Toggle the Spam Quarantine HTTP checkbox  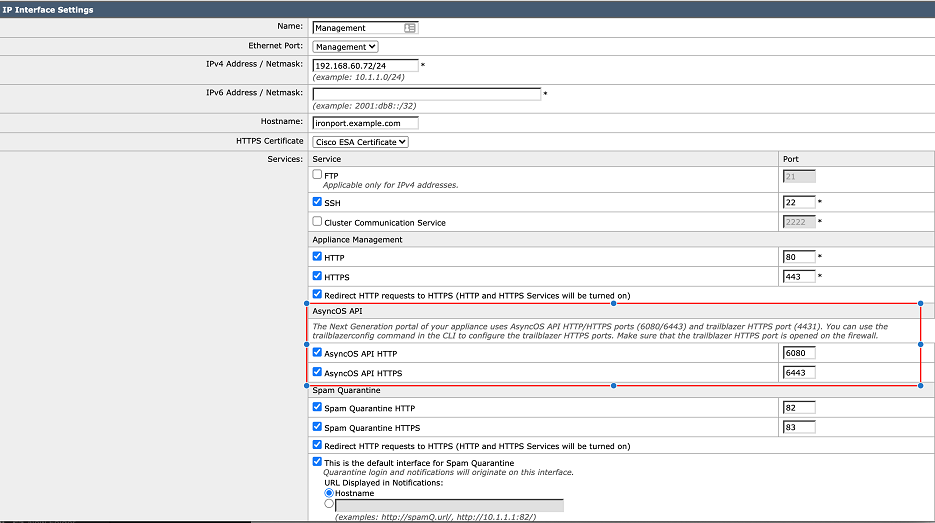pyautogui.click(x=317, y=407)
